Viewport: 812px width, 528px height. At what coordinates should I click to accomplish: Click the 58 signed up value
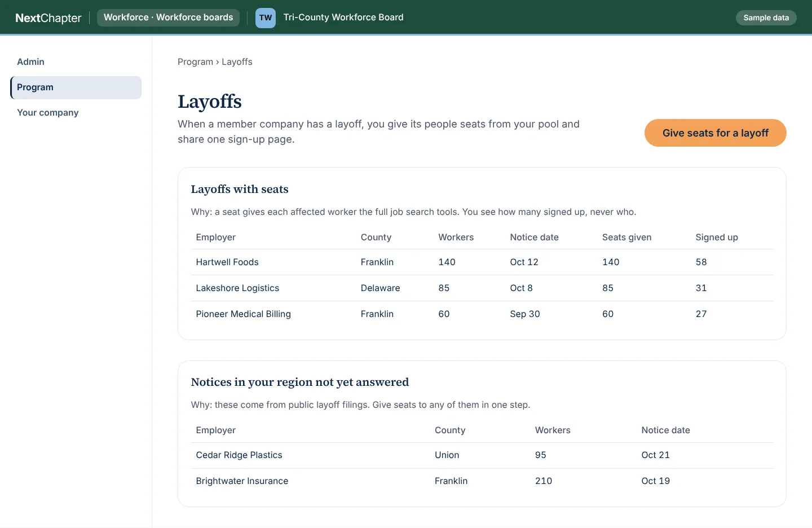click(x=701, y=262)
